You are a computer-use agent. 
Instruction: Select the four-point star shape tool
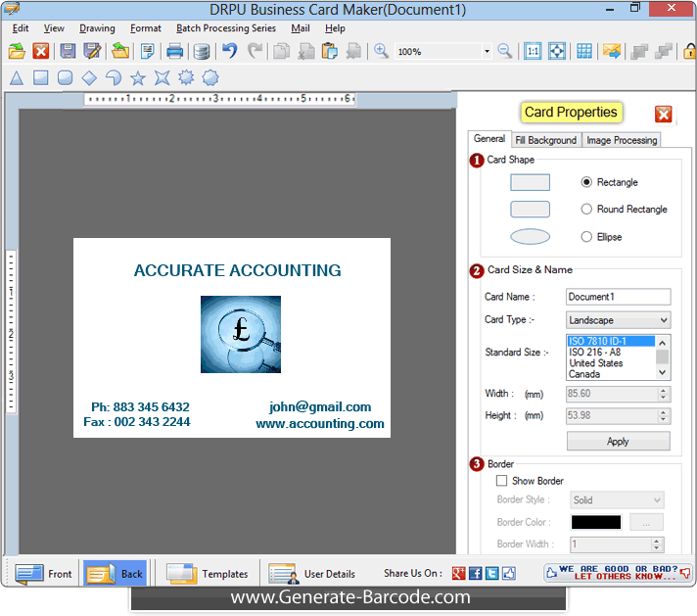[162, 78]
